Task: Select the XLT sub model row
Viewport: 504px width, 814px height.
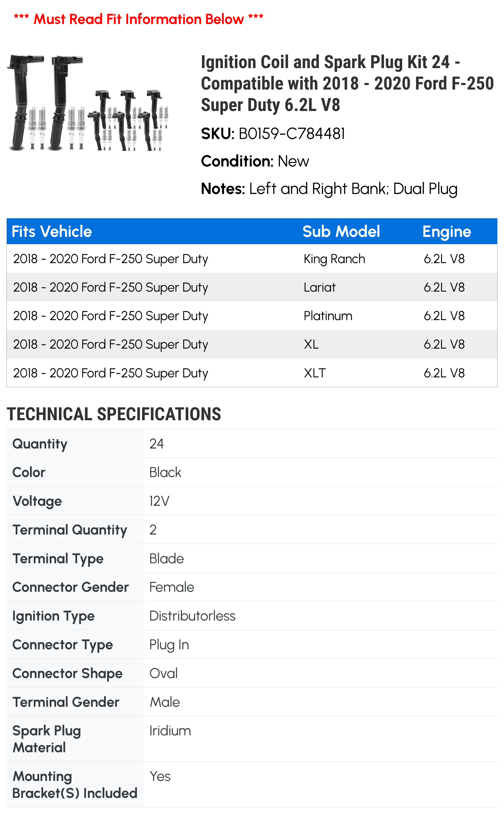Action: 252,373
